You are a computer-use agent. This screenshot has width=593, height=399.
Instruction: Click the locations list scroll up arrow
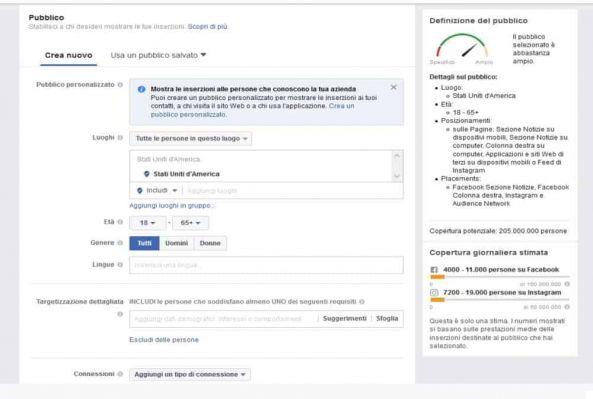pos(397,155)
